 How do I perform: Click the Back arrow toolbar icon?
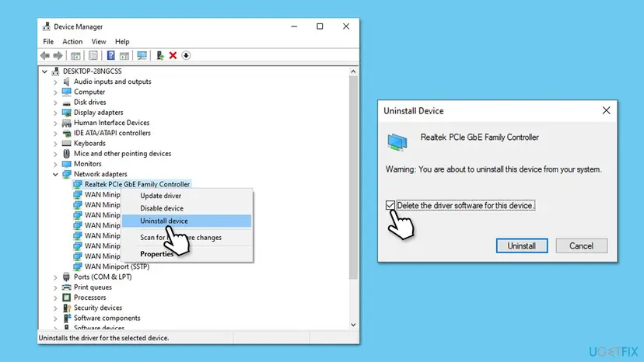click(x=45, y=55)
